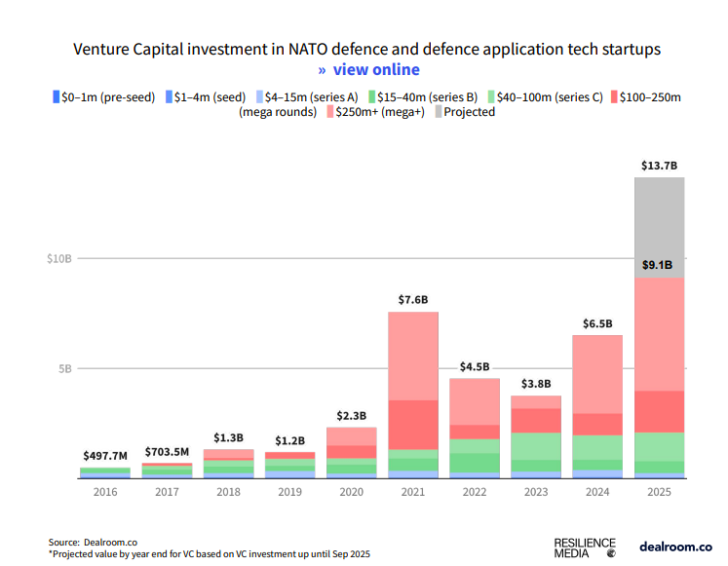Click the Resilience Media logo

(x=585, y=547)
